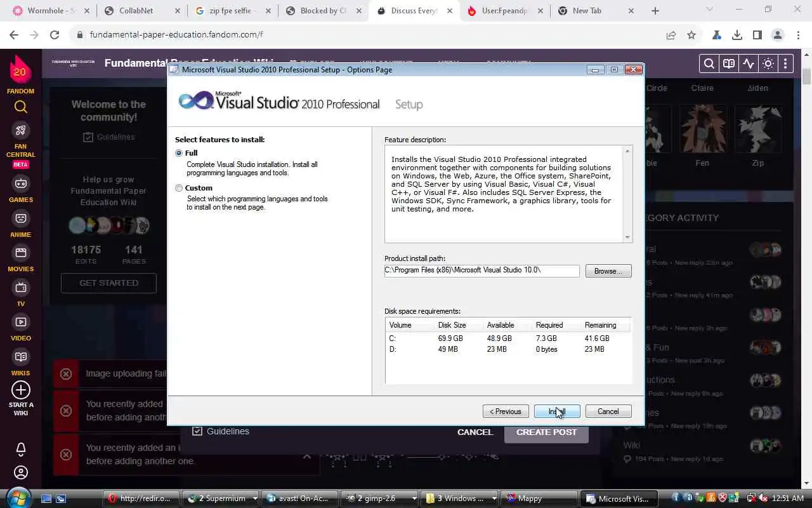
Task: Open the browser profile avatar
Action: point(778,35)
